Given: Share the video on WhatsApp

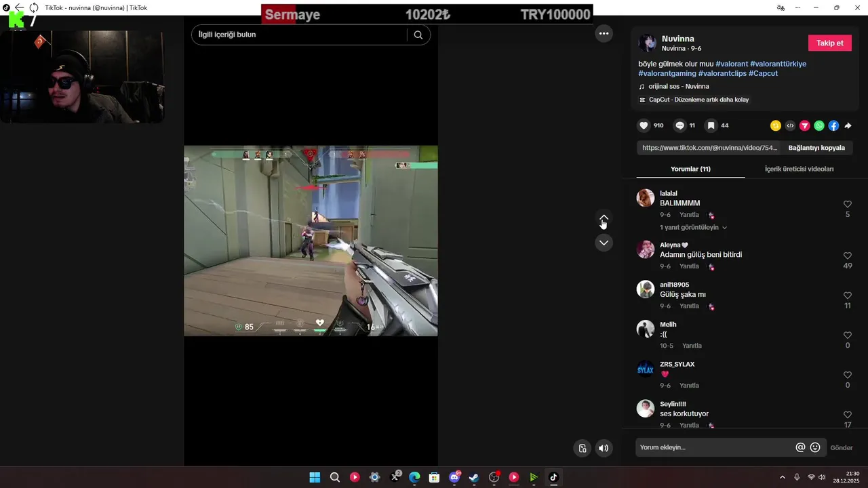Looking at the screenshot, I should (819, 125).
